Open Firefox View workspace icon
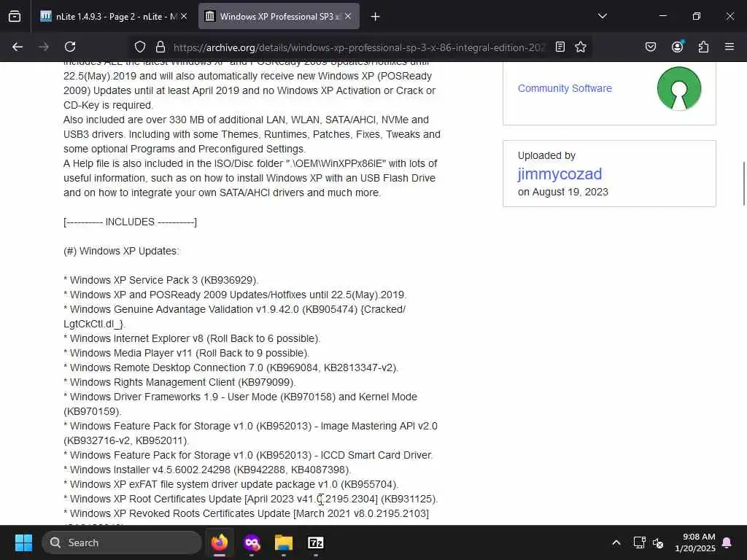 [15, 17]
